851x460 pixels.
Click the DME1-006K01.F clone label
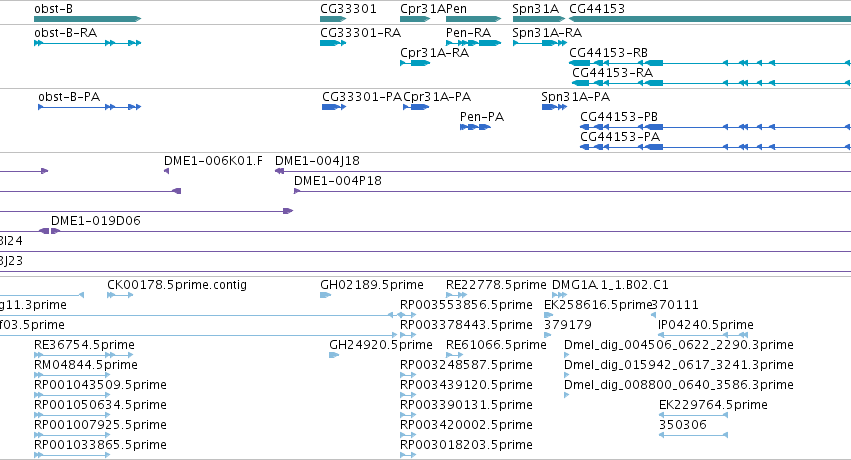[x=213, y=161]
